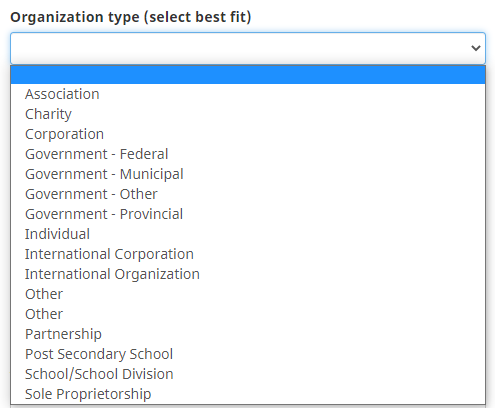Screen dimensions: 495x408
Task: Pick the Other option below International Organization
Action: coord(248,294)
